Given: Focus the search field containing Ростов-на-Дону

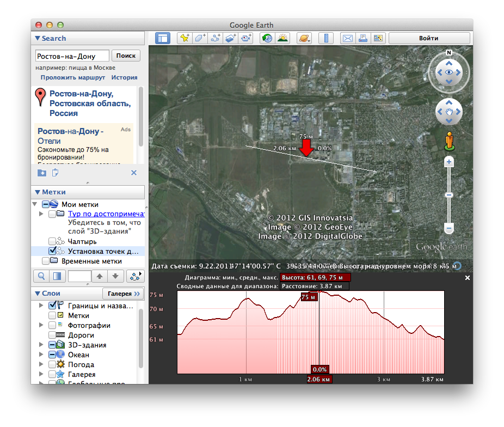Looking at the screenshot, I should (72, 56).
